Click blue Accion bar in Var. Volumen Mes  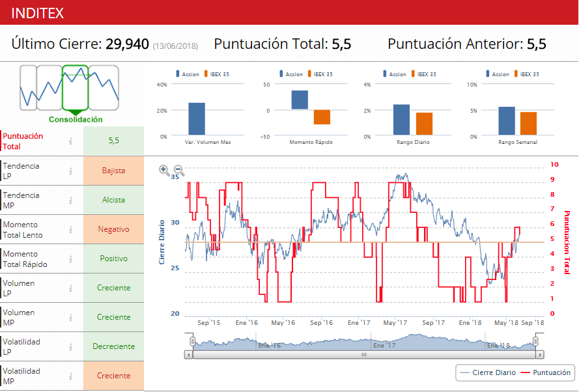click(x=197, y=119)
